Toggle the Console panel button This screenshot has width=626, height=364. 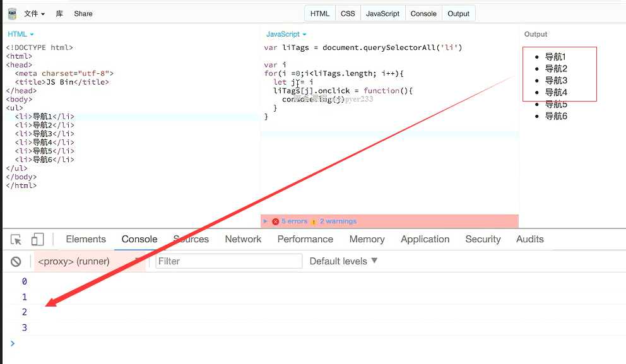[423, 14]
